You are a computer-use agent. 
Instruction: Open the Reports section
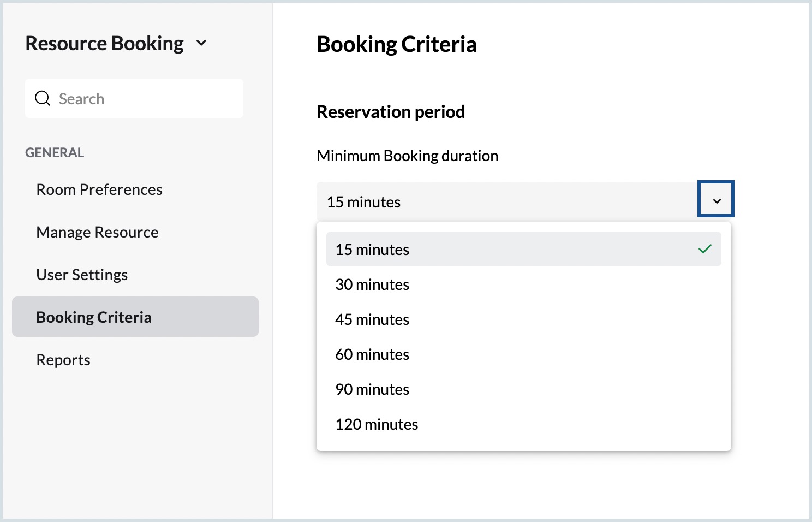coord(63,360)
